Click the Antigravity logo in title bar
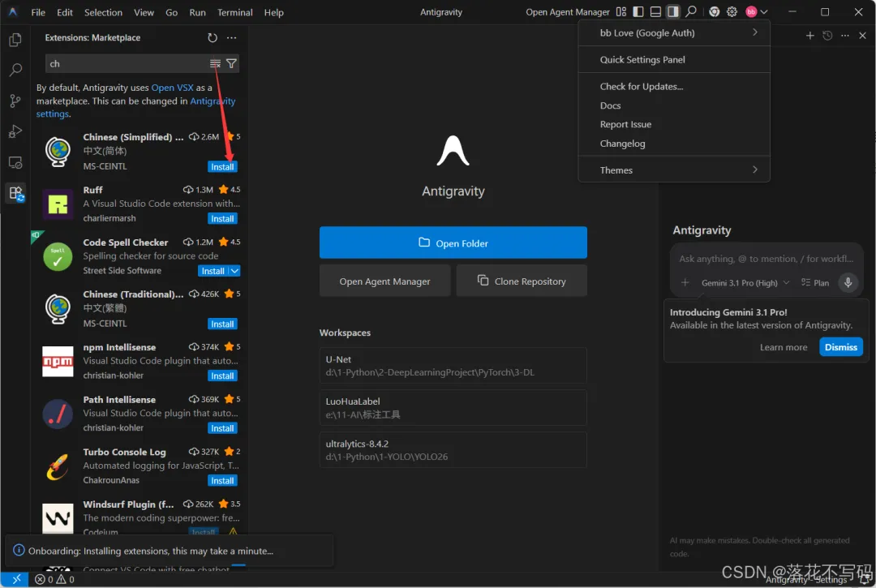Screen dimensions: 876x588 click(x=13, y=11)
